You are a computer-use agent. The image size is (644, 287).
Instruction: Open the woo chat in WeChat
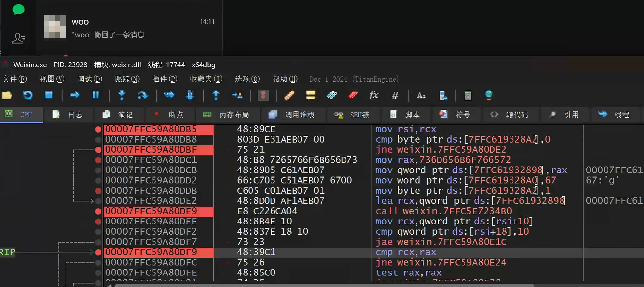(130, 27)
